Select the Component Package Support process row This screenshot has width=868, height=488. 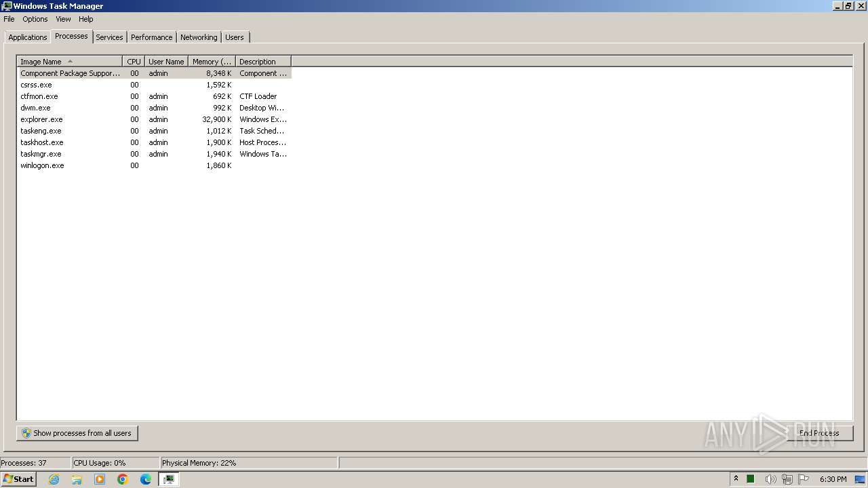(154, 73)
